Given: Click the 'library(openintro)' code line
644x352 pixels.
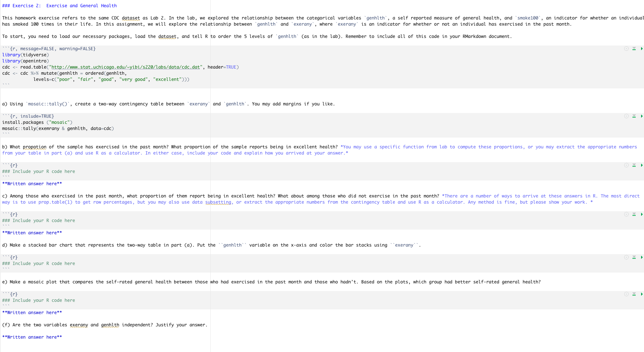Looking at the screenshot, I should pyautogui.click(x=25, y=61).
